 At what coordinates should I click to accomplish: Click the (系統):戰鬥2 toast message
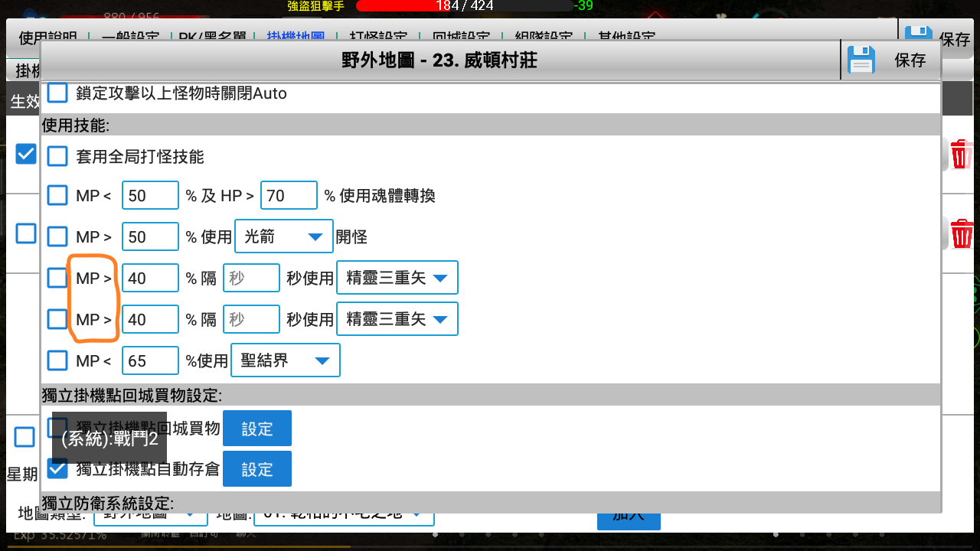click(x=109, y=439)
